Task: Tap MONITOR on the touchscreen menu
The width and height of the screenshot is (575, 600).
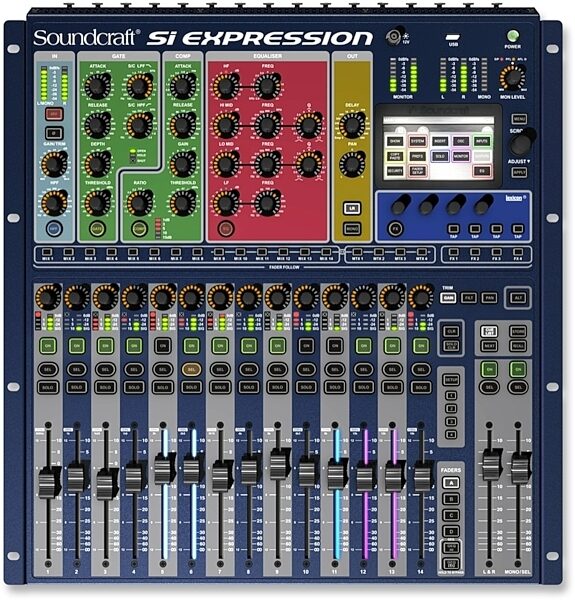Action: tap(461, 156)
